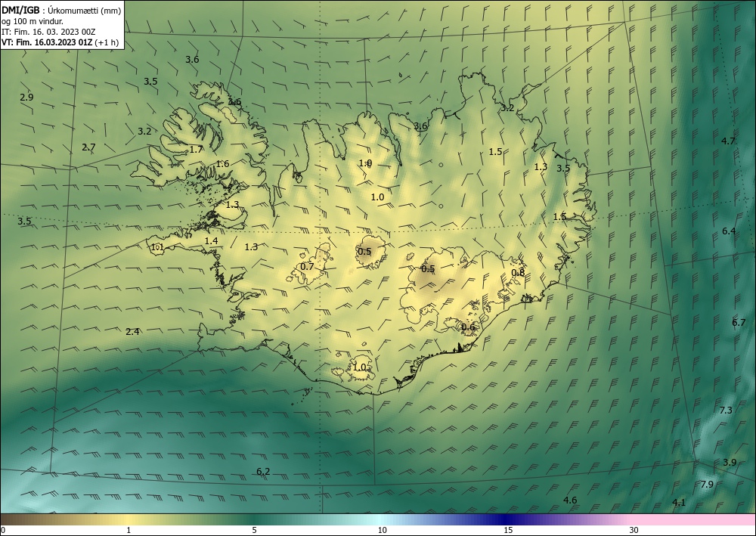This screenshot has width=756, height=536.
Task: Click the 0.6 value near the south coast
Action: pyautogui.click(x=468, y=327)
